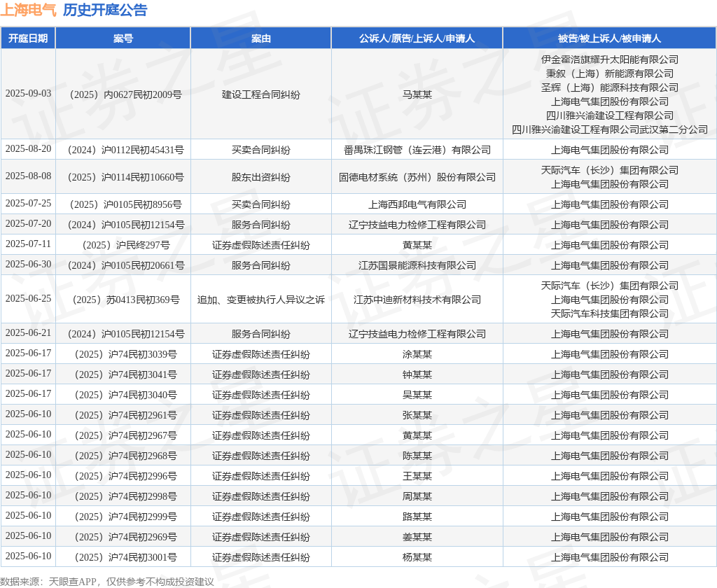Viewport: 717px width, 588px height.
Task: Select plaintiff 王某某
Action: 417,477
